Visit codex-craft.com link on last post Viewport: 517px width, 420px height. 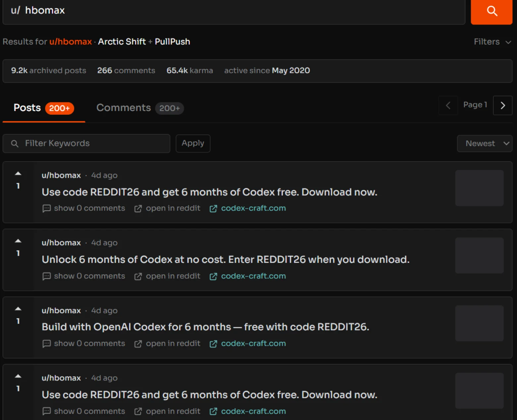[248, 411]
